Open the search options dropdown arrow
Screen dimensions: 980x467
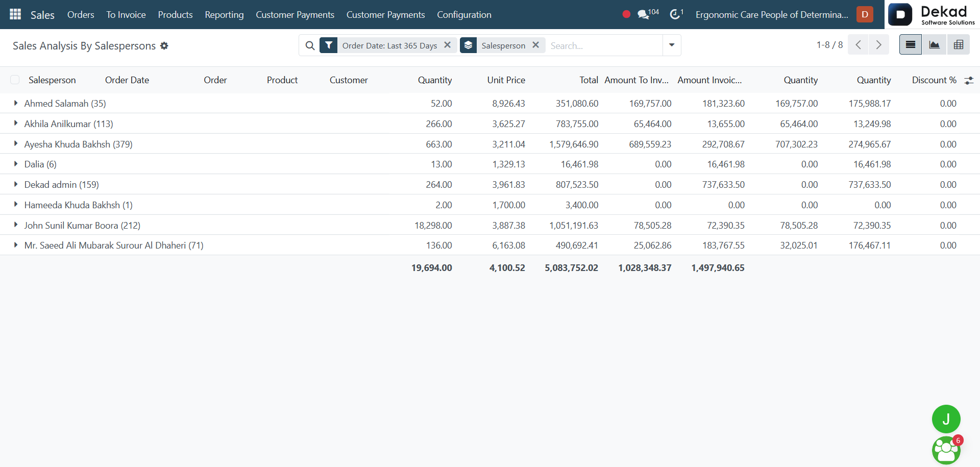point(672,45)
